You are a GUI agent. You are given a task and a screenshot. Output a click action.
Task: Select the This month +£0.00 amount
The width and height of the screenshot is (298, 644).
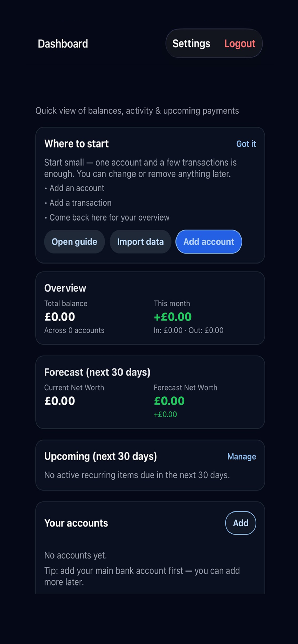[172, 316]
